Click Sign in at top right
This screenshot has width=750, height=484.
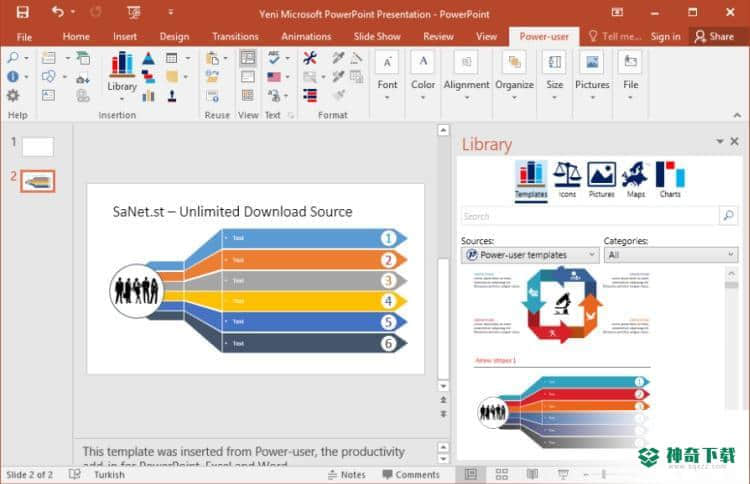point(665,36)
